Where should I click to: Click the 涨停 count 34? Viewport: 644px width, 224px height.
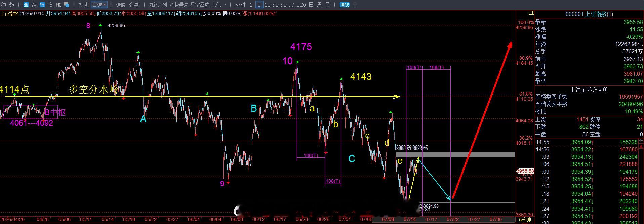[x=640, y=119]
